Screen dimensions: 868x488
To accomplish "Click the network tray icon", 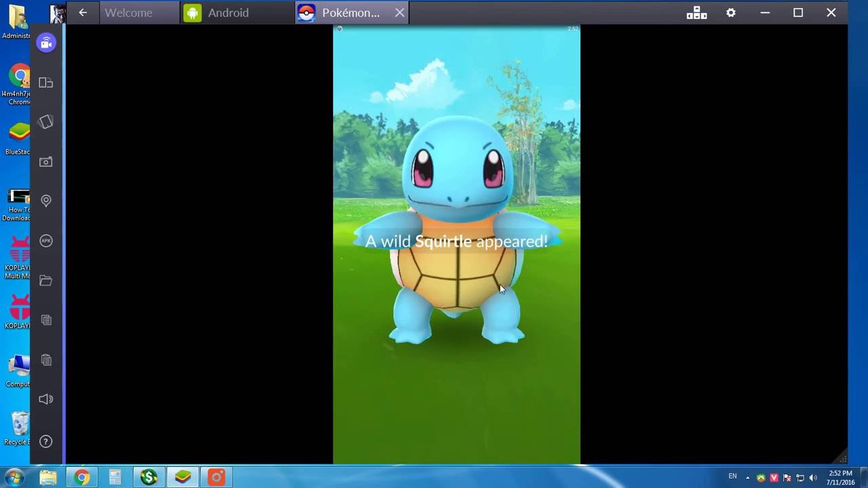I will 800,478.
